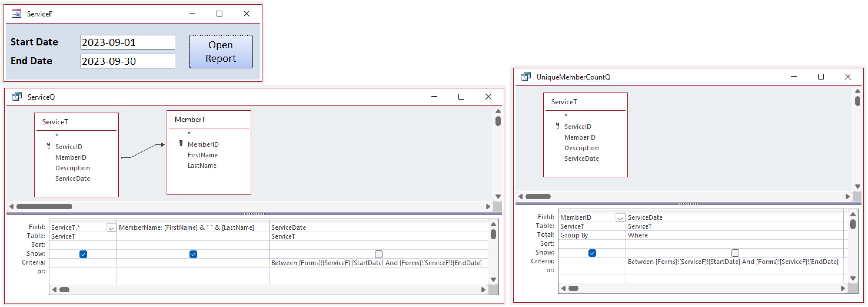This screenshot has width=868, height=307.
Task: Uncheck the Show box for the ServiceT.* column
Action: pos(83,254)
